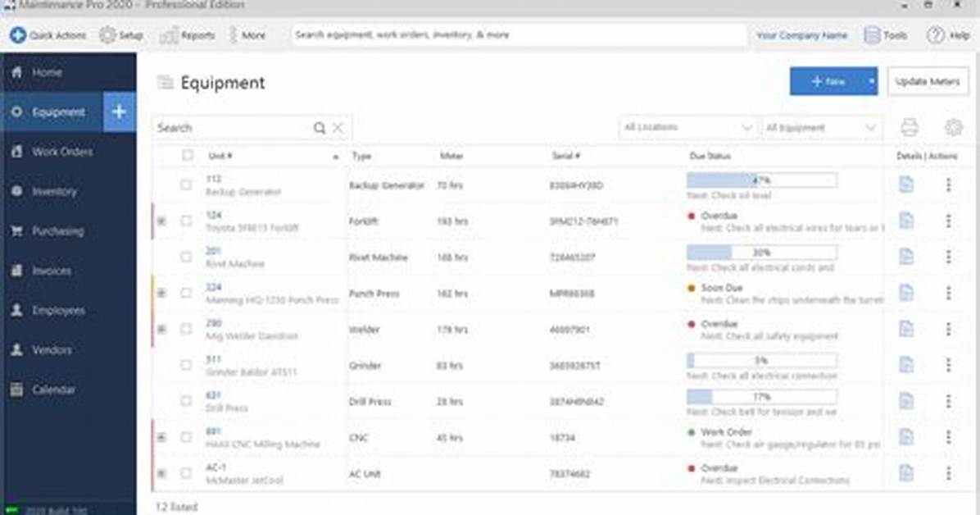Open the Tools menu
Screen dimensions: 980x515
886,35
